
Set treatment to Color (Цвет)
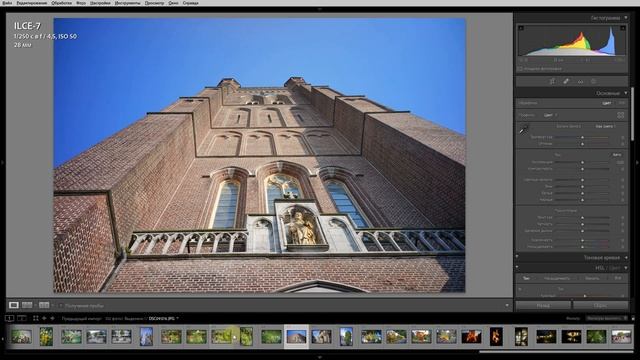(x=607, y=103)
